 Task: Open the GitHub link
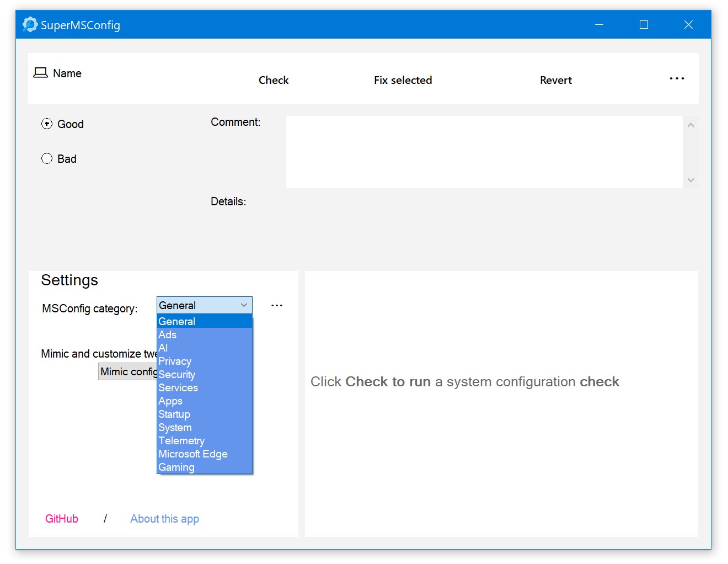click(x=61, y=518)
